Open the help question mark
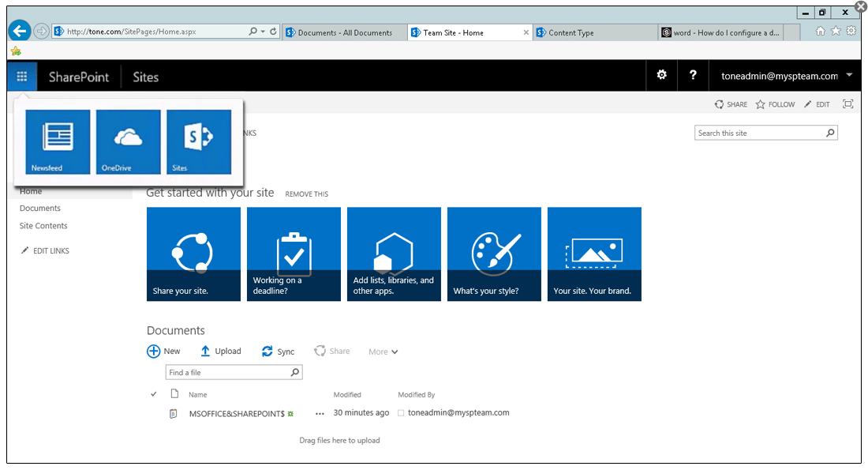This screenshot has width=868, height=470. (693, 75)
